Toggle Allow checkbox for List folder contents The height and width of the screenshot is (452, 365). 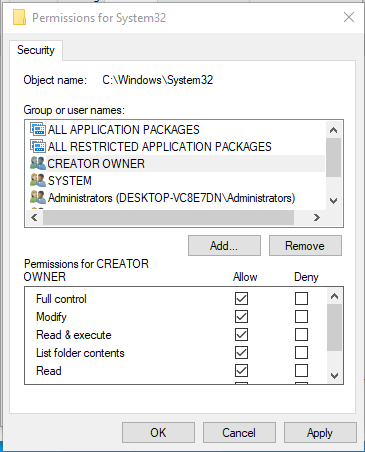point(241,352)
